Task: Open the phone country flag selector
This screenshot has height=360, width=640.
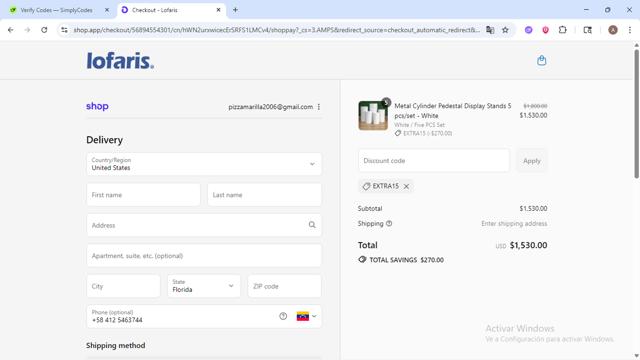Action: [307, 316]
